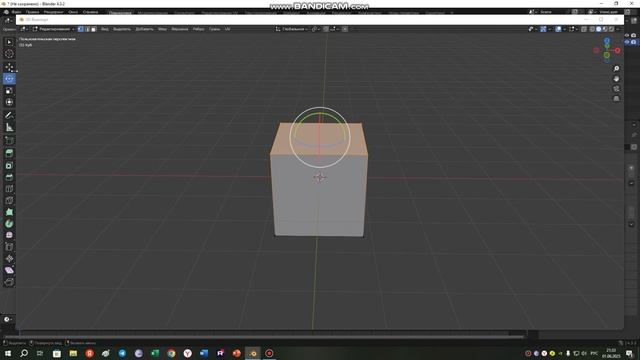Screen dimensions: 640x360
Task: Select the Cursor tool
Action: [x=9, y=53]
